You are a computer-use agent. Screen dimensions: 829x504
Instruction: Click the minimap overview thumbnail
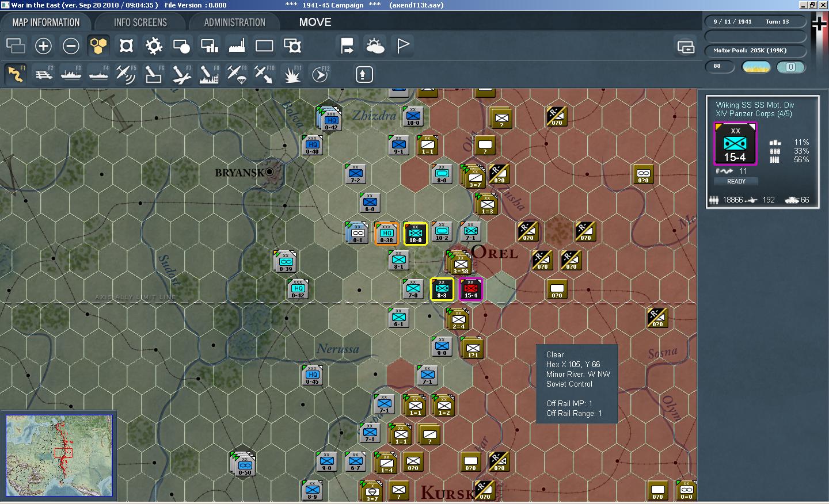pos(59,456)
